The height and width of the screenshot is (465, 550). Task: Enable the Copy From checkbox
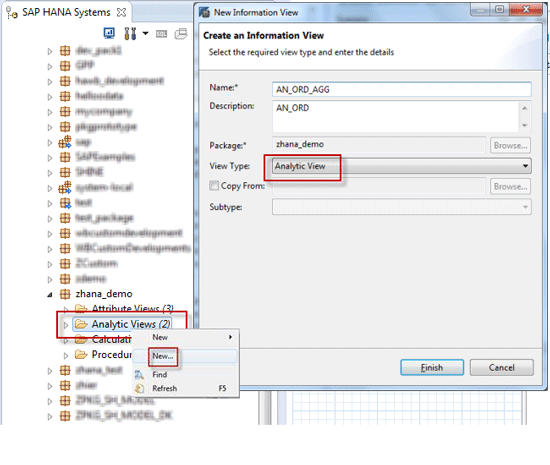pyautogui.click(x=214, y=186)
